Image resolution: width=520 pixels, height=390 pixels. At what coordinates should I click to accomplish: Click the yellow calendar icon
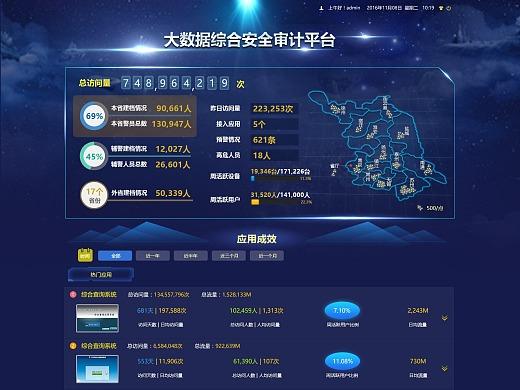(x=85, y=255)
